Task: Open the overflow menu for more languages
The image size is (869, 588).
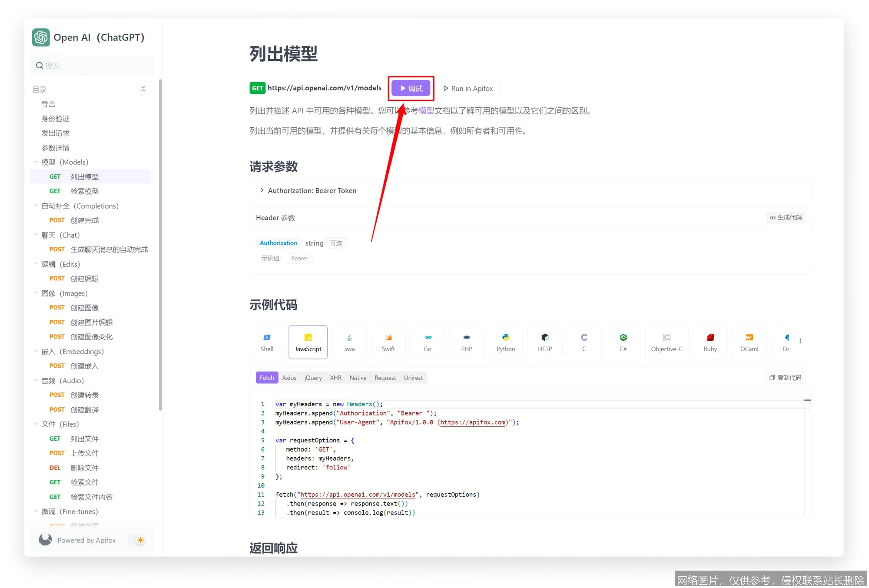Action: coord(801,341)
